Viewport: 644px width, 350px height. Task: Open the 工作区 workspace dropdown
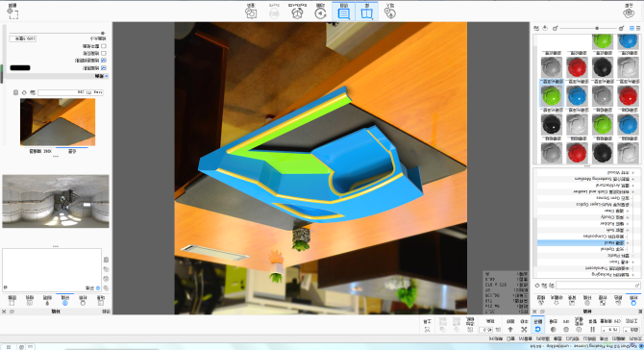pos(631,330)
